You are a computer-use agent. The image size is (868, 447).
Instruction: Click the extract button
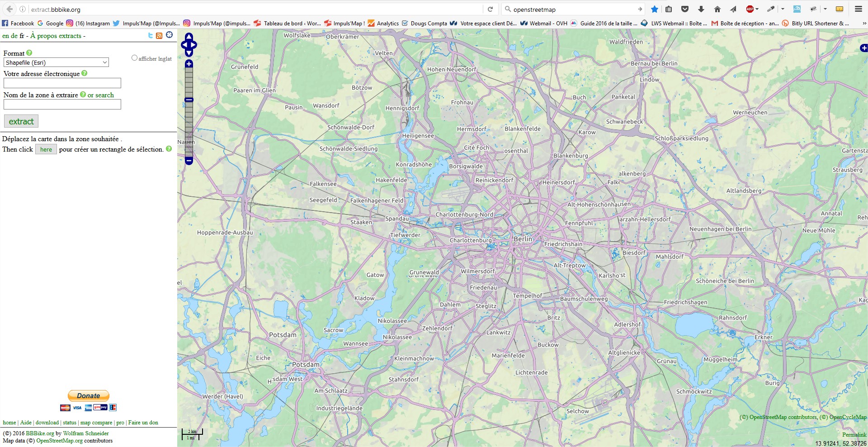(x=21, y=121)
